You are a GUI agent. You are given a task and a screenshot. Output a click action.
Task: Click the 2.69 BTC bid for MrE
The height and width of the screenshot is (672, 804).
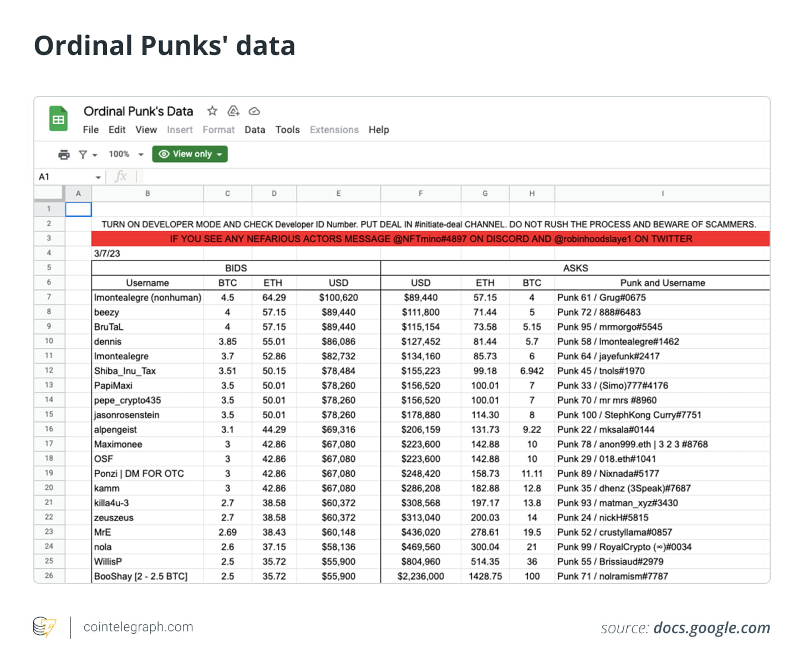pyautogui.click(x=227, y=532)
